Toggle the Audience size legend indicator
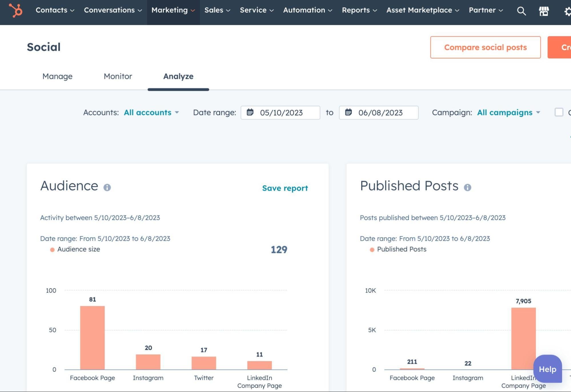This screenshot has width=571, height=392. coord(51,250)
